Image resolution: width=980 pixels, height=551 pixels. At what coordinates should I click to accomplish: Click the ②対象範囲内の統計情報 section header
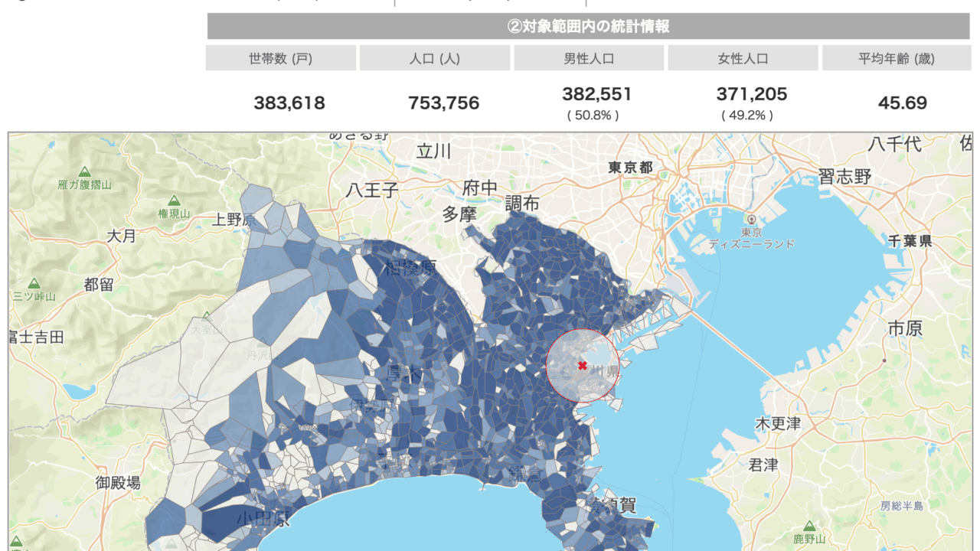tap(589, 26)
